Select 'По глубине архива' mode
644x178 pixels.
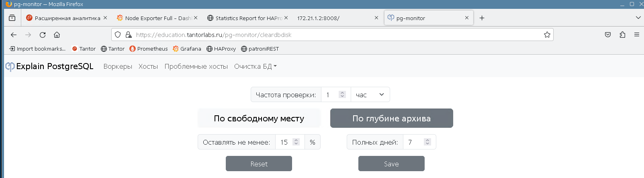coord(391,119)
